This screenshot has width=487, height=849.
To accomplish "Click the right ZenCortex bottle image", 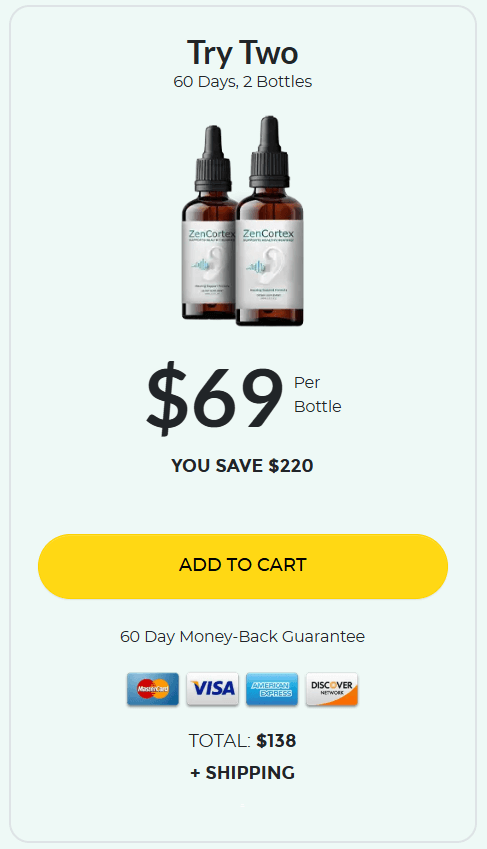I will click(x=269, y=221).
